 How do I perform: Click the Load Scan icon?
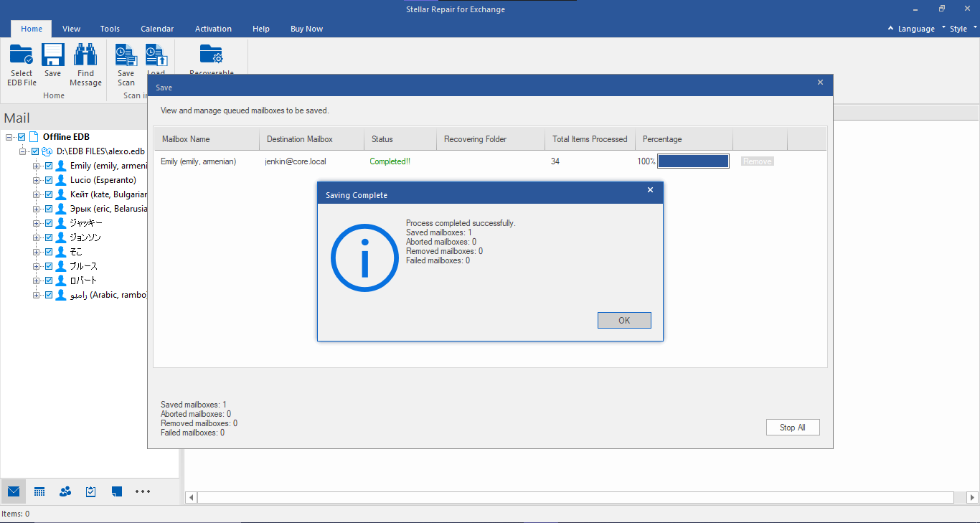156,55
